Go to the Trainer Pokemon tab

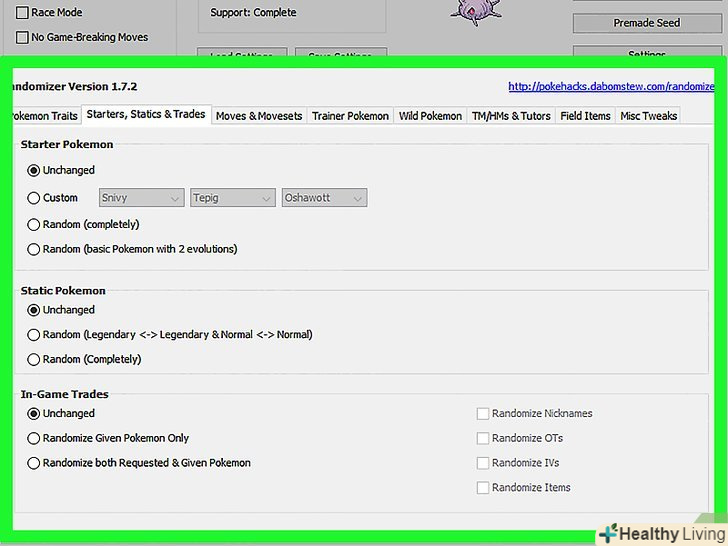tap(350, 116)
